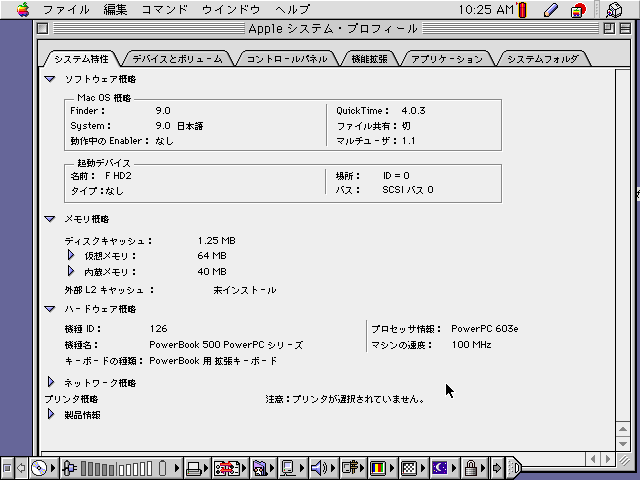Open the moon energy saver module
Viewport: 640px width, 480px height.
click(x=444, y=468)
